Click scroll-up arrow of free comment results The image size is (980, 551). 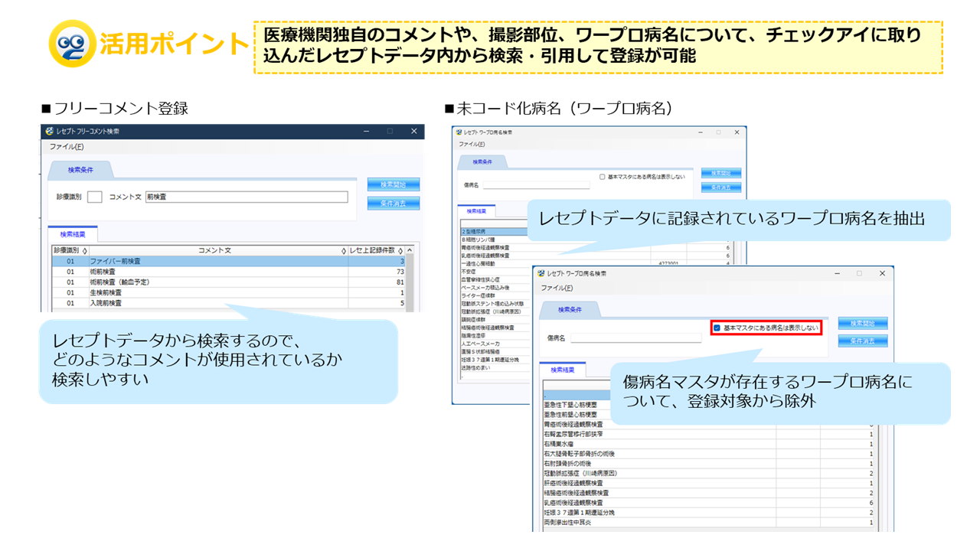tap(410, 250)
